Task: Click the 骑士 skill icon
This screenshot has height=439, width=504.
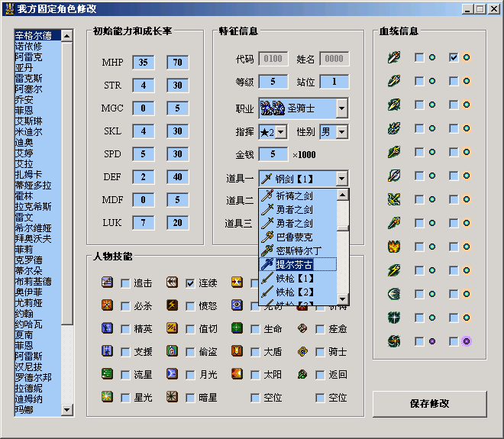Action: [302, 351]
